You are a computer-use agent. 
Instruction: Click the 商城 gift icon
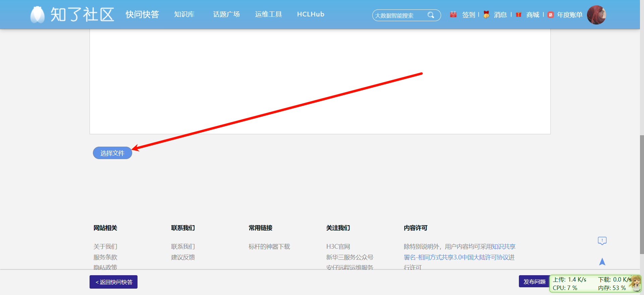[519, 14]
